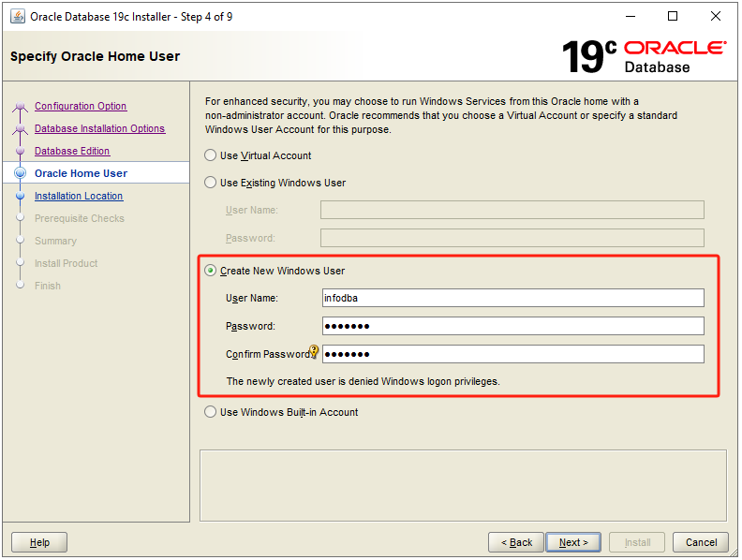Click the Java installer icon in title bar
Image resolution: width=742 pixels, height=560 pixels.
(x=18, y=17)
